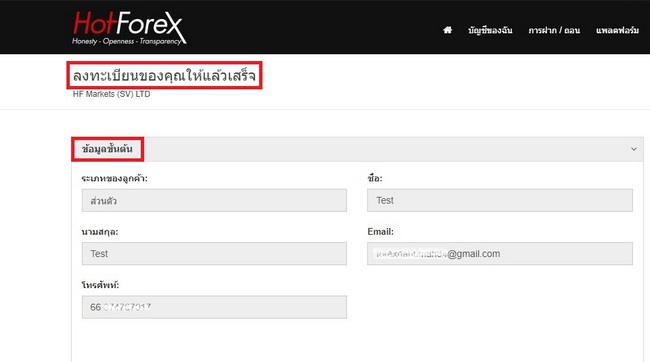Viewport: 650px width, 362px height.
Task: Click the ข้อมูลขั้นต้น section title
Action: (x=107, y=149)
